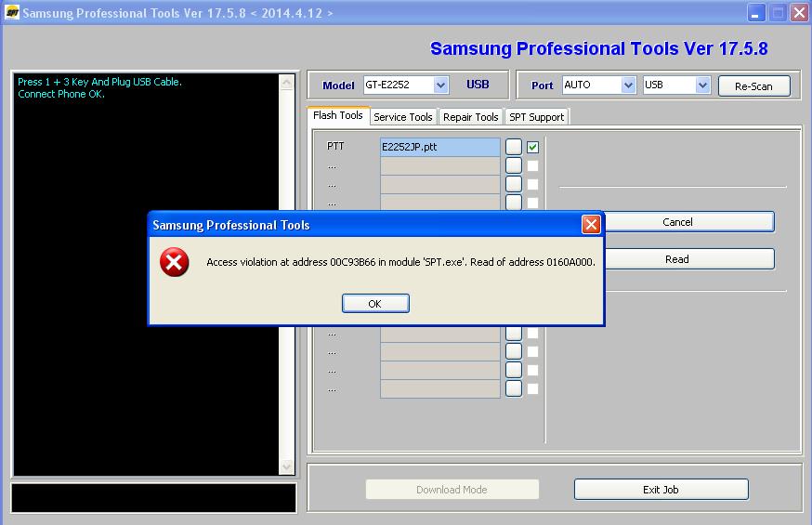Switch to the Flash Tools tab

pos(338,115)
